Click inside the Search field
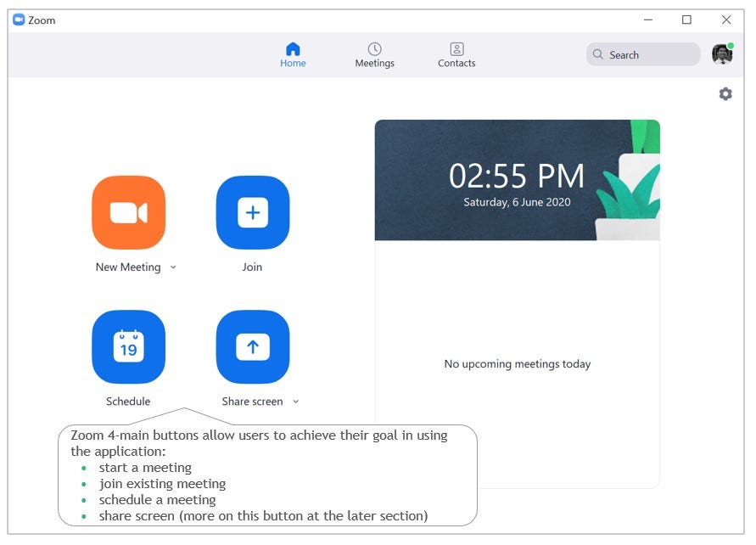The width and height of the screenshot is (756, 545). pos(645,54)
